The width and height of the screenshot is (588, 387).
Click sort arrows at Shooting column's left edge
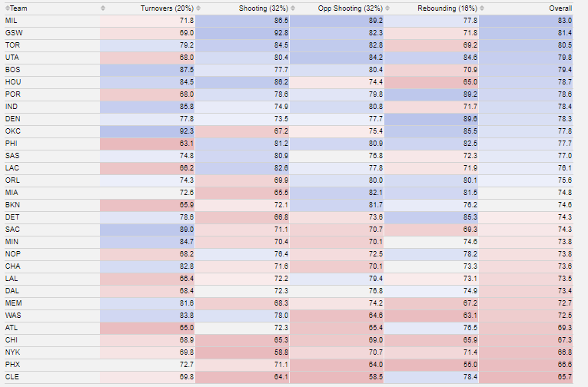click(199, 8)
